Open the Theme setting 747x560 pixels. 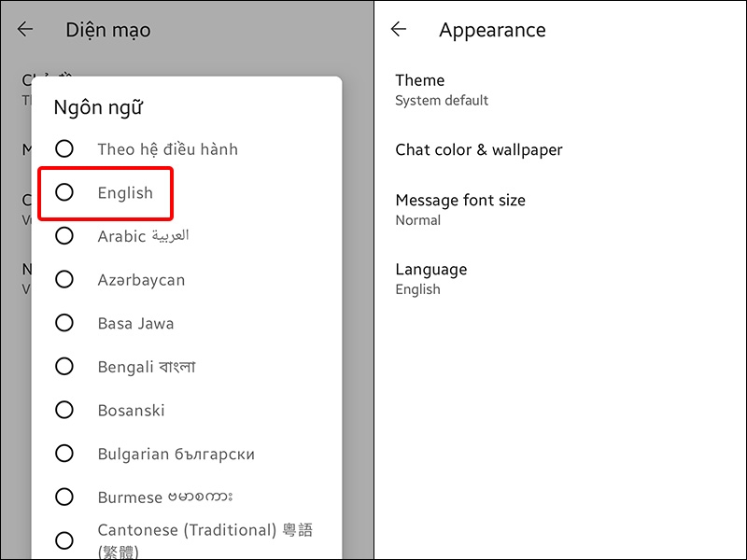420,80
